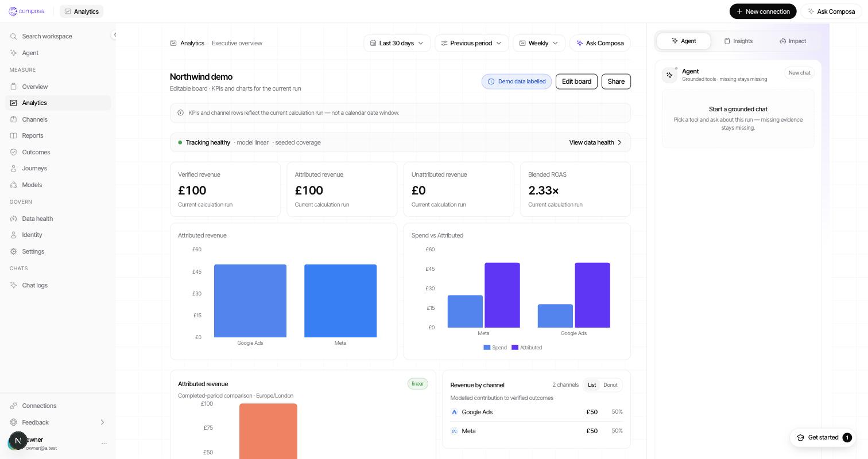
Task: Click the Get started graduation cap icon
Action: (800, 438)
